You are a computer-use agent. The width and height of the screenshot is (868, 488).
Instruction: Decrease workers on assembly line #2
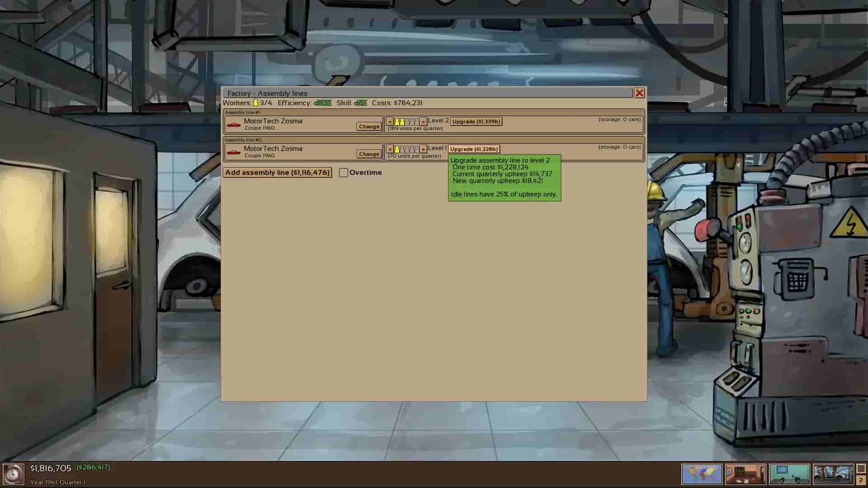[390, 149]
